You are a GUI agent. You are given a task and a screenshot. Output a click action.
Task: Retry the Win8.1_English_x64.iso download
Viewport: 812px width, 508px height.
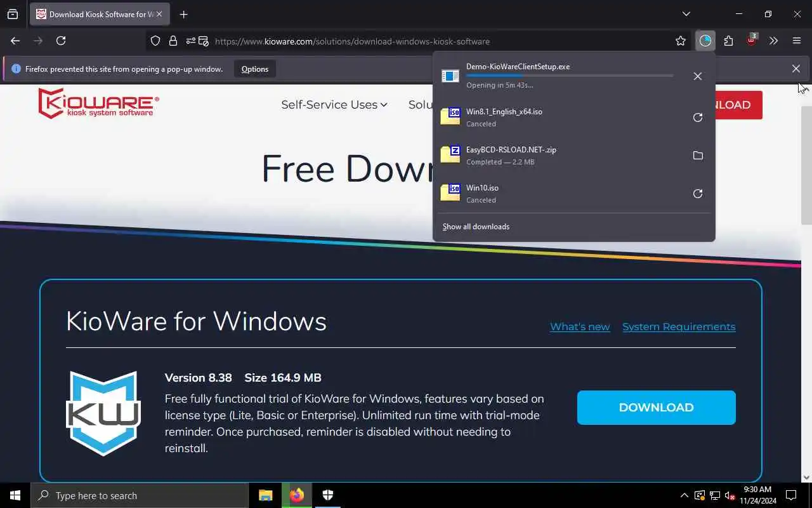(x=697, y=117)
